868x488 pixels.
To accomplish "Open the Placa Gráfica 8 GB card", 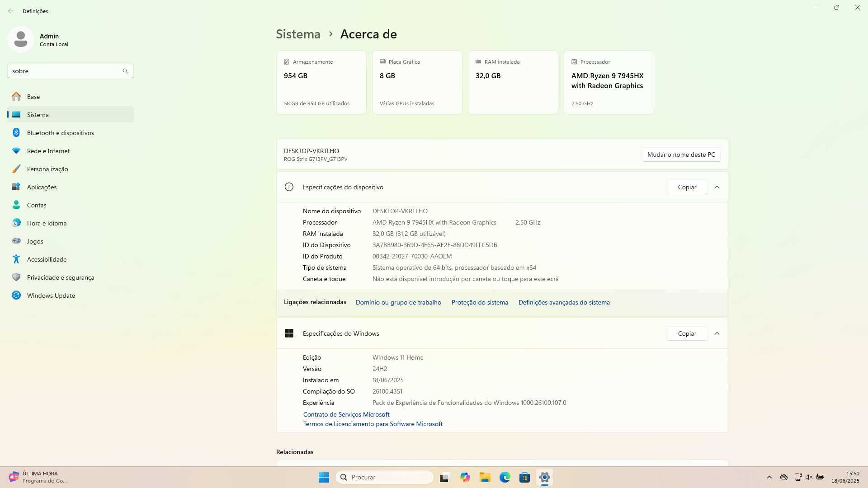I will [417, 82].
